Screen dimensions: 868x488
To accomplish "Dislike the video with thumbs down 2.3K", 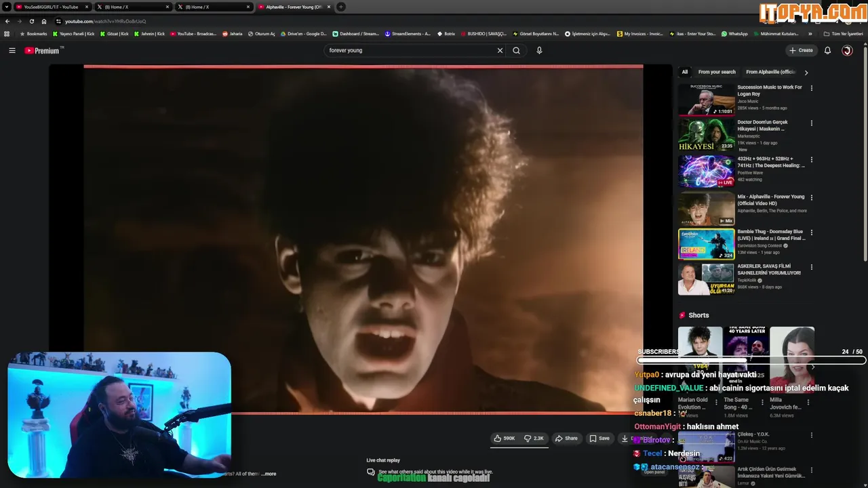I will (x=534, y=439).
